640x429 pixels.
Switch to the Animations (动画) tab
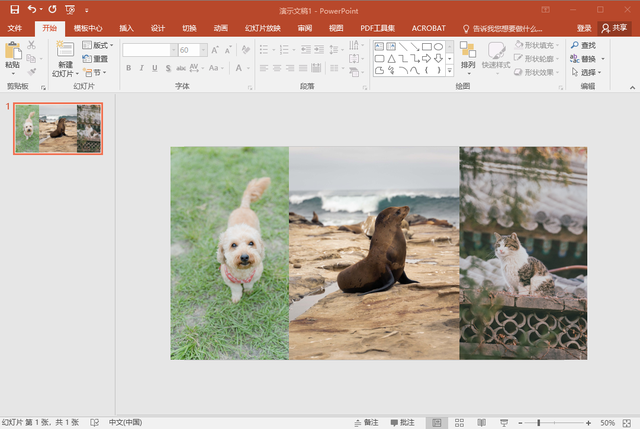click(220, 29)
